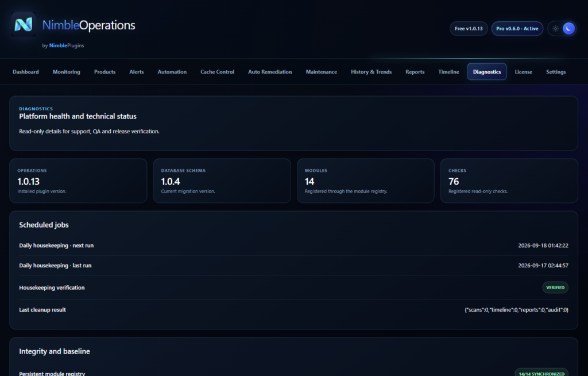Switch to light mode sun icon

coord(555,29)
